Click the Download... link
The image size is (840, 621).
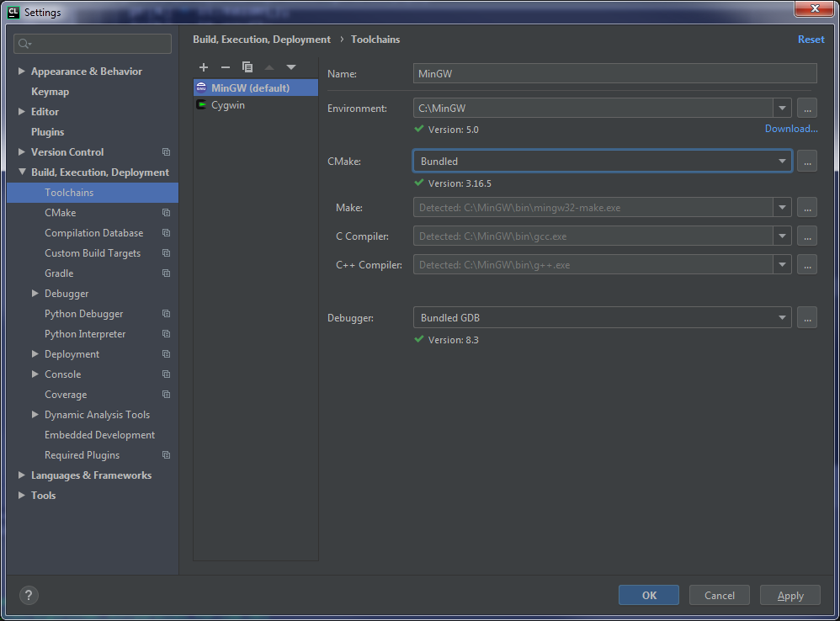[x=790, y=129]
